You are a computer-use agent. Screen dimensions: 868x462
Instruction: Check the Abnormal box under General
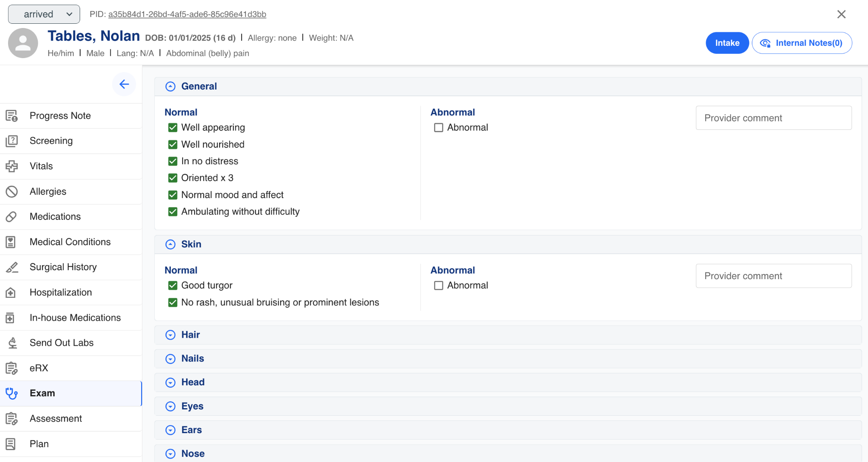click(439, 128)
